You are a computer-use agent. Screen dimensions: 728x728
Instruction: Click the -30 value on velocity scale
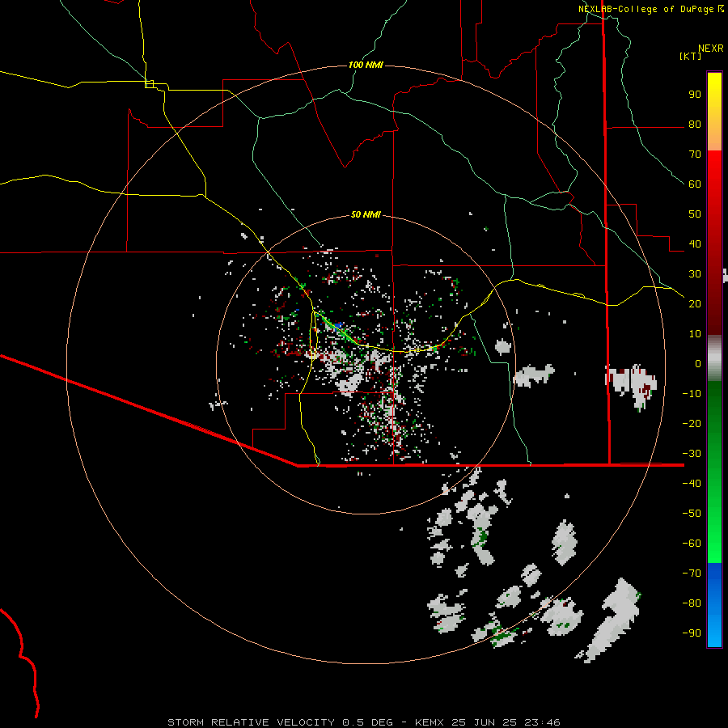pos(692,454)
